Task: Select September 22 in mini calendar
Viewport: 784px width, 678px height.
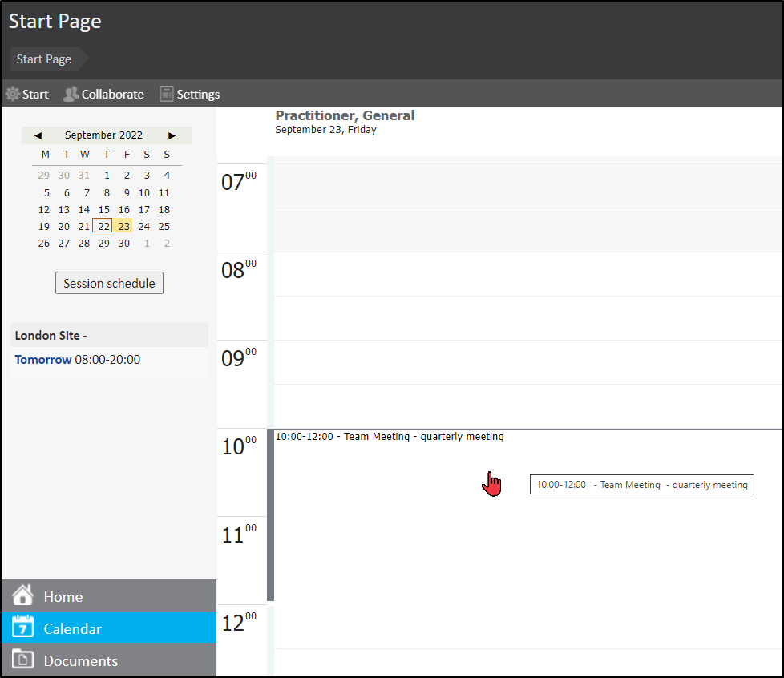Action: click(103, 226)
